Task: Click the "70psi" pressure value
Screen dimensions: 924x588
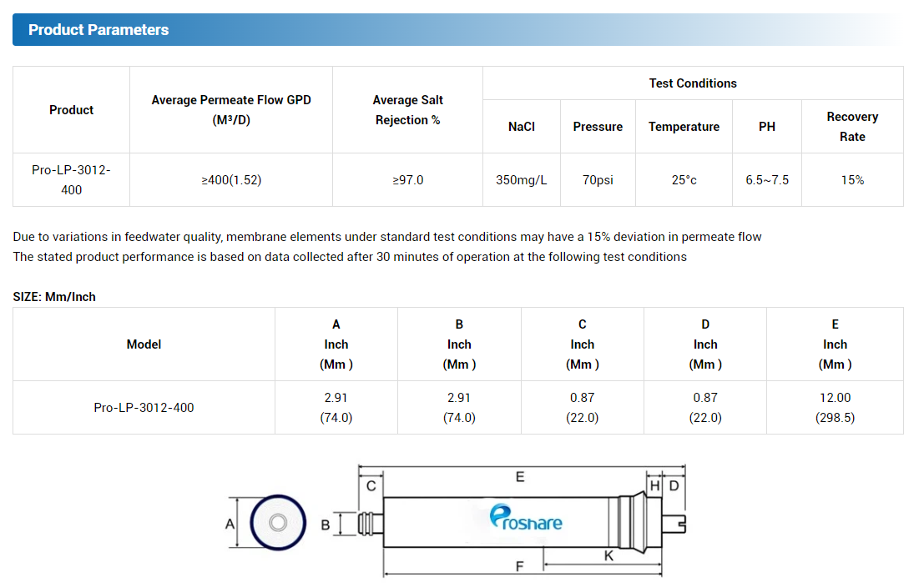Action: [598, 179]
